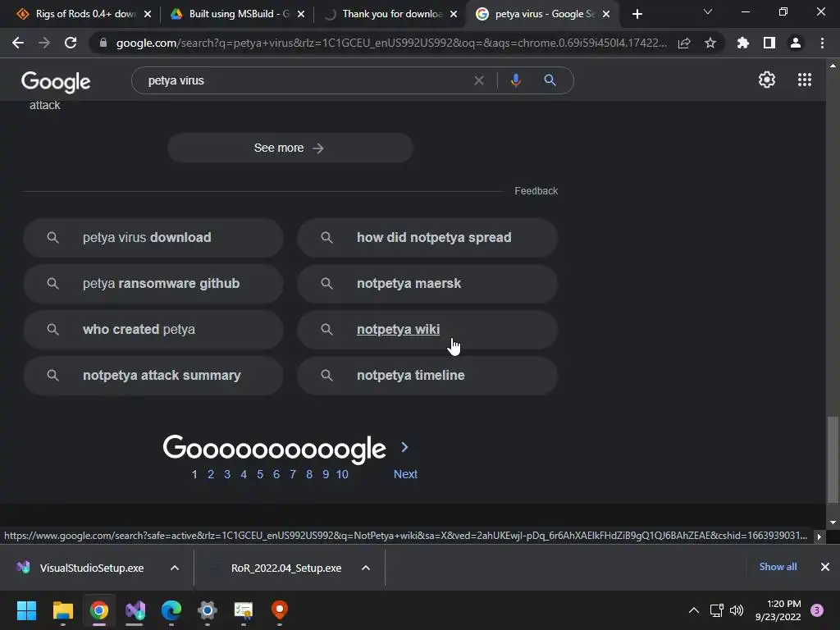Click the page vertical scrollbar thumb
This screenshot has height=630, width=840.
click(x=832, y=459)
